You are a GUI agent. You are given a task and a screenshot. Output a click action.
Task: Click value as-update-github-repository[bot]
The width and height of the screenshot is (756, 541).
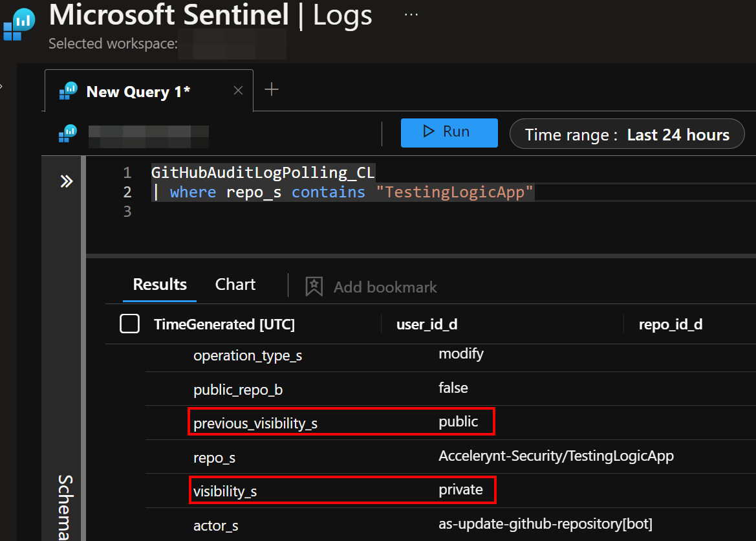point(545,524)
